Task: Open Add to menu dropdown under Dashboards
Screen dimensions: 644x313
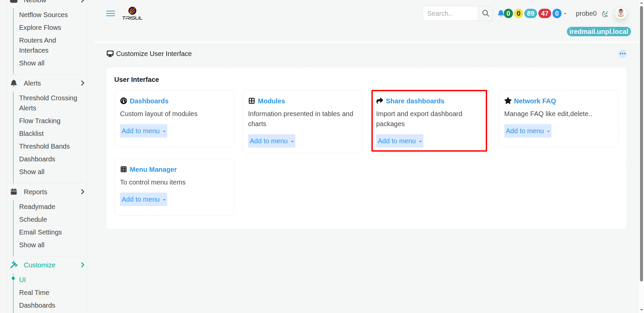Action: [x=143, y=131]
